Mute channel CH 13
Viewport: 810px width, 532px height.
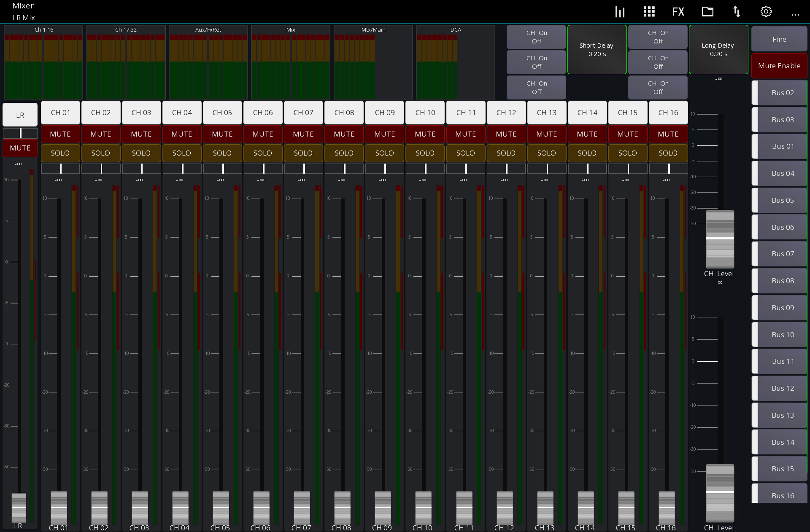pyautogui.click(x=547, y=134)
